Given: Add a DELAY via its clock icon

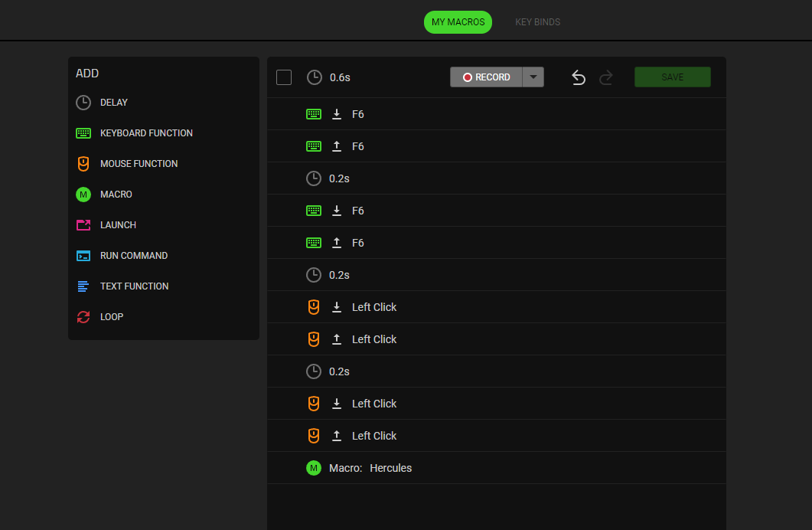Looking at the screenshot, I should 83,103.
